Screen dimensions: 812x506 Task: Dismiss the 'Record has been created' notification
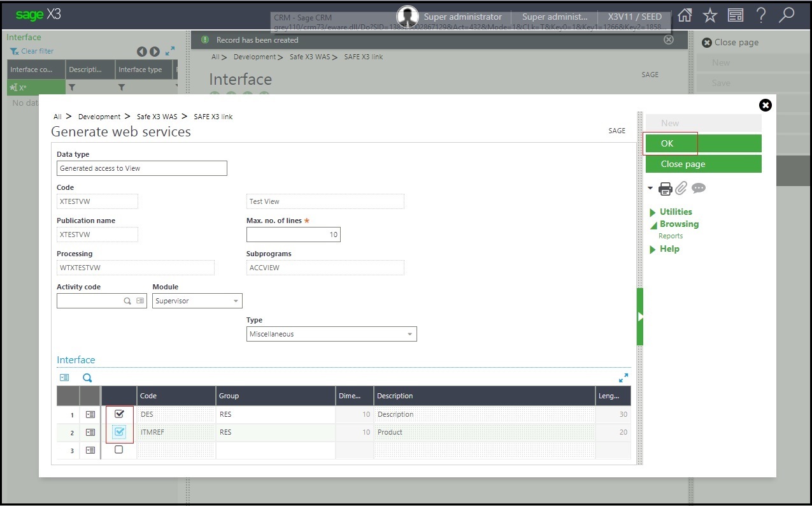(668, 40)
